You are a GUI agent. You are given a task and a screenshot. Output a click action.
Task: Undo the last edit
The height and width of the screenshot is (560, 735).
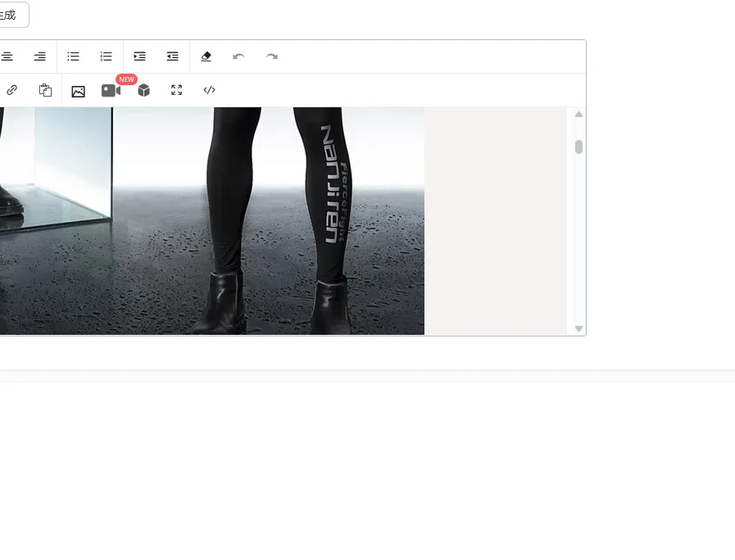[238, 56]
